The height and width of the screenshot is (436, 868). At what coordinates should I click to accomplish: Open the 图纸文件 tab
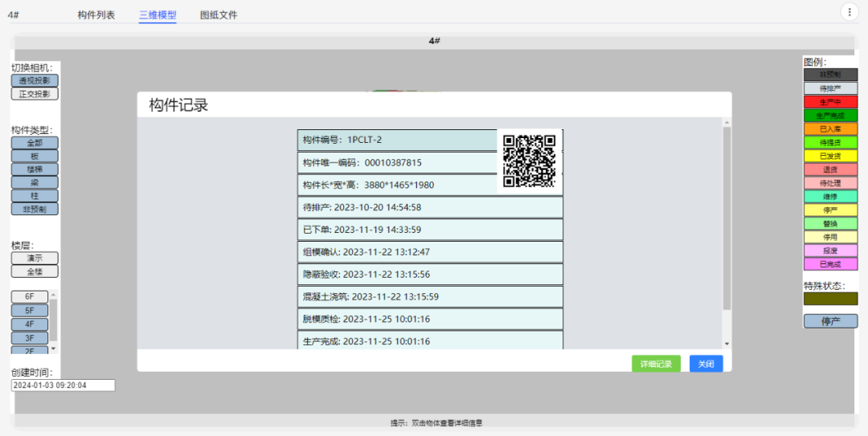(219, 15)
